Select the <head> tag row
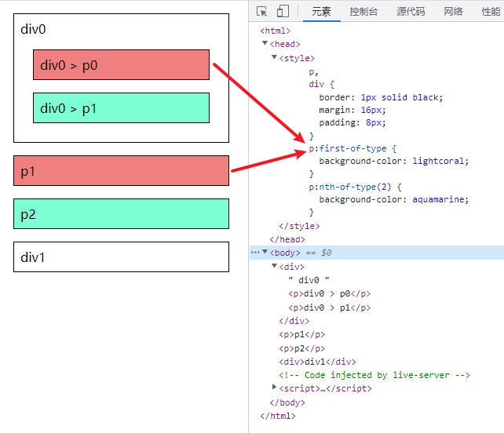The height and width of the screenshot is (433, 504). click(285, 44)
